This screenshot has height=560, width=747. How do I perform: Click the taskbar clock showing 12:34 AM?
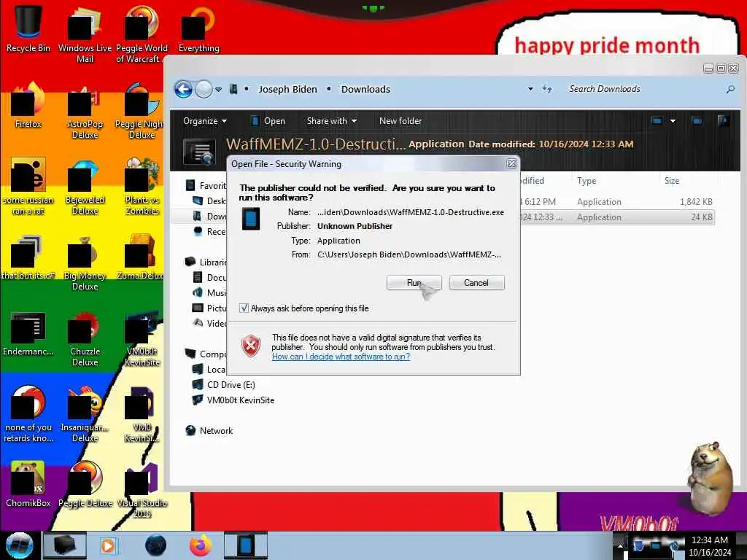710,546
